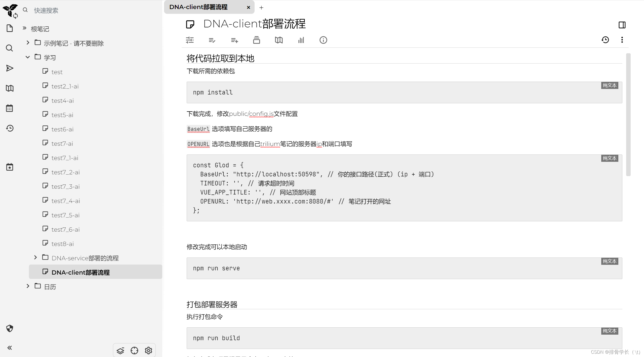Open the note map sidebar icon
The width and height of the screenshot is (644, 357).
coord(10,88)
